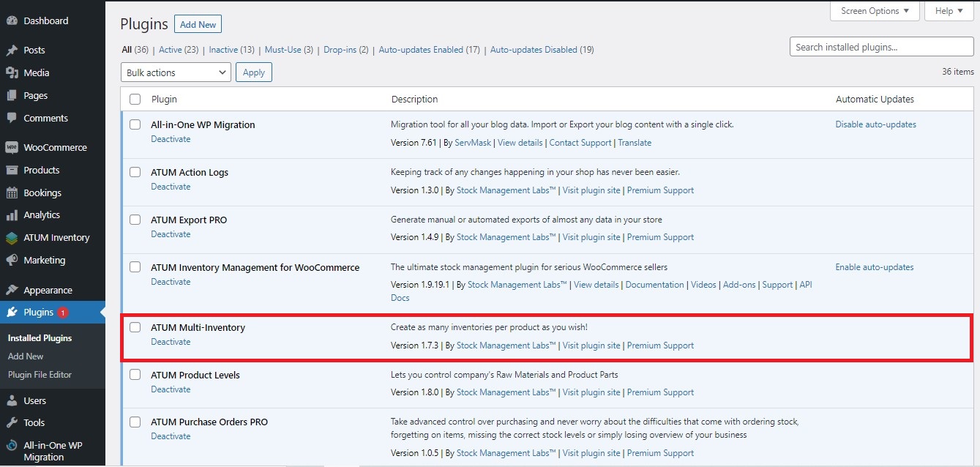Viewport: 980px width, 467px height.
Task: Open Add-ons link for ATUM Inventory Management
Action: (740, 285)
